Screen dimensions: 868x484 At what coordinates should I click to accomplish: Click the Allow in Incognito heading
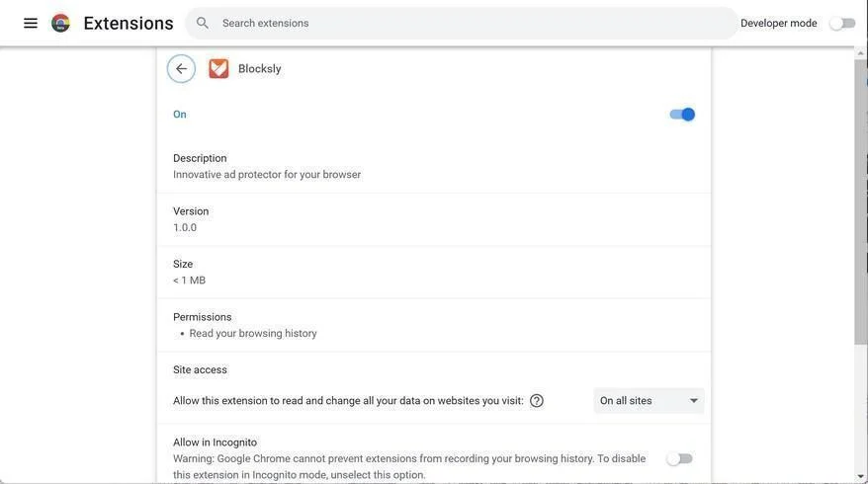215,443
